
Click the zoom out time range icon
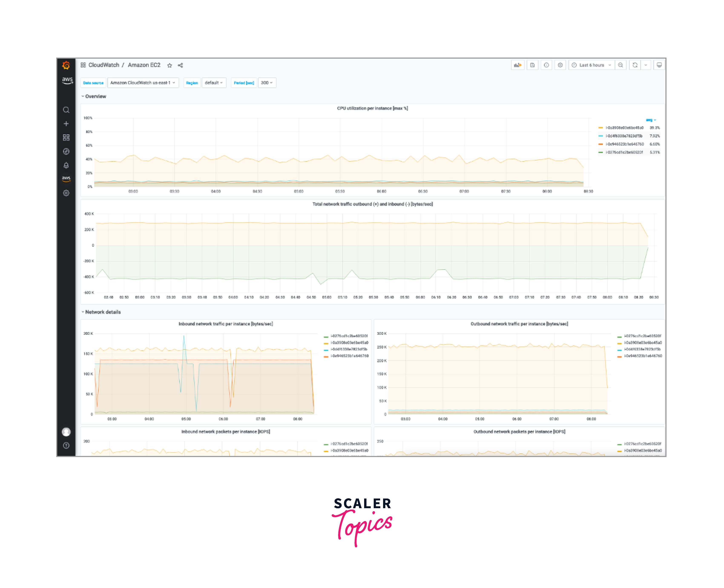(x=620, y=65)
